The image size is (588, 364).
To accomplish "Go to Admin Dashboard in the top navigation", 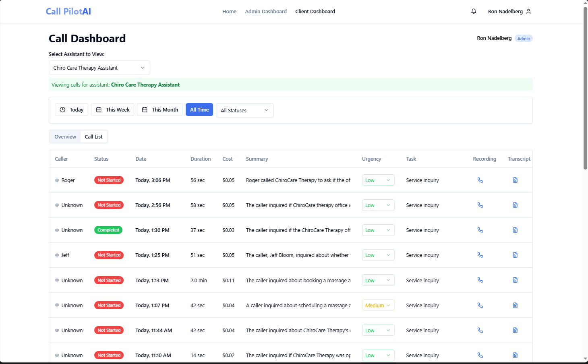I will [266, 11].
